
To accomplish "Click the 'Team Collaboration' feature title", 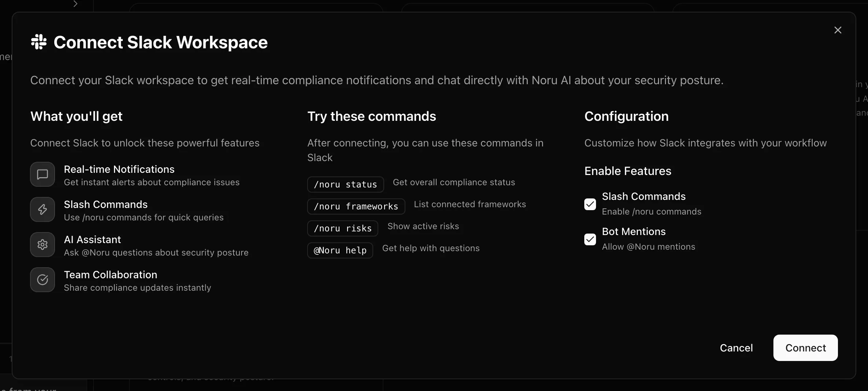I will click(110, 275).
